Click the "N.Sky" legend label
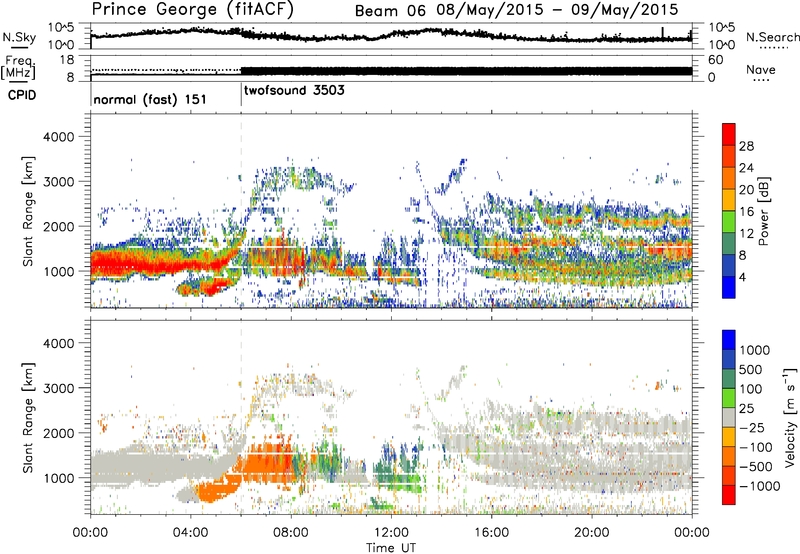 [19, 37]
